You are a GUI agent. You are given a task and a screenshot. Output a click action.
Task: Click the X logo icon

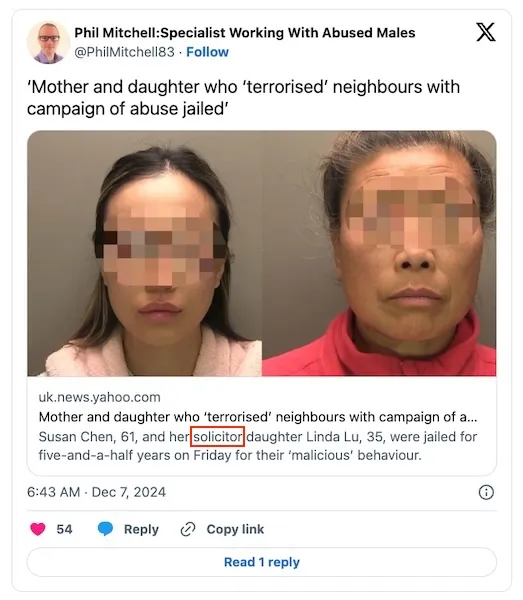point(486,32)
